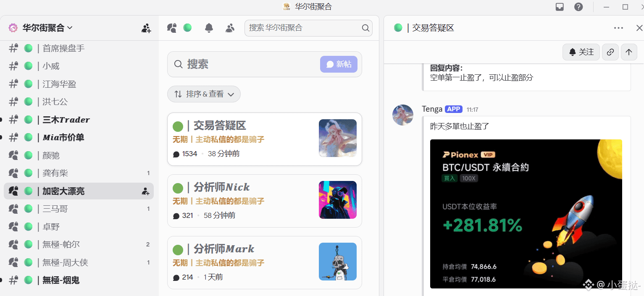This screenshot has height=296, width=644.
Task: Click the forum channel icon in header
Action: 171,28
